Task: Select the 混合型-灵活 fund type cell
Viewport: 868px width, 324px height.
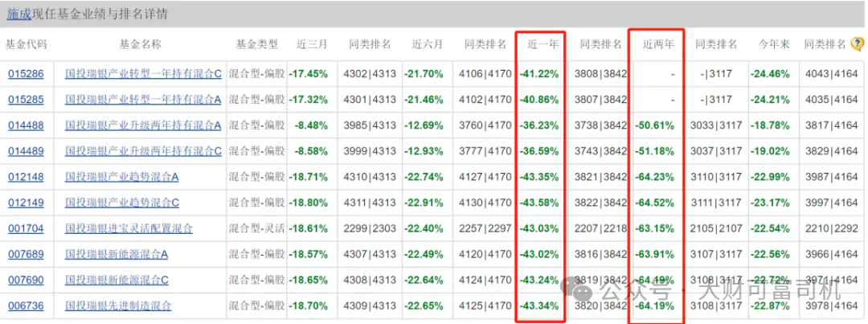Action: point(257,229)
